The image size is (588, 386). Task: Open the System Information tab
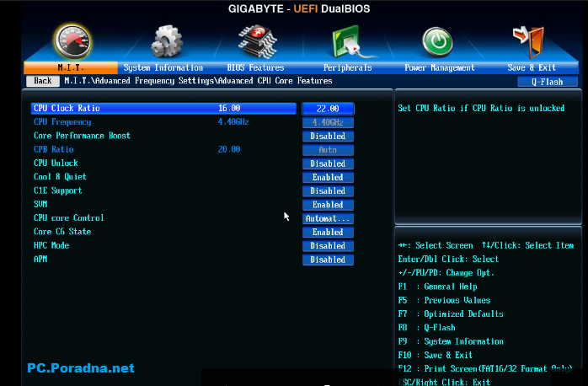click(163, 68)
